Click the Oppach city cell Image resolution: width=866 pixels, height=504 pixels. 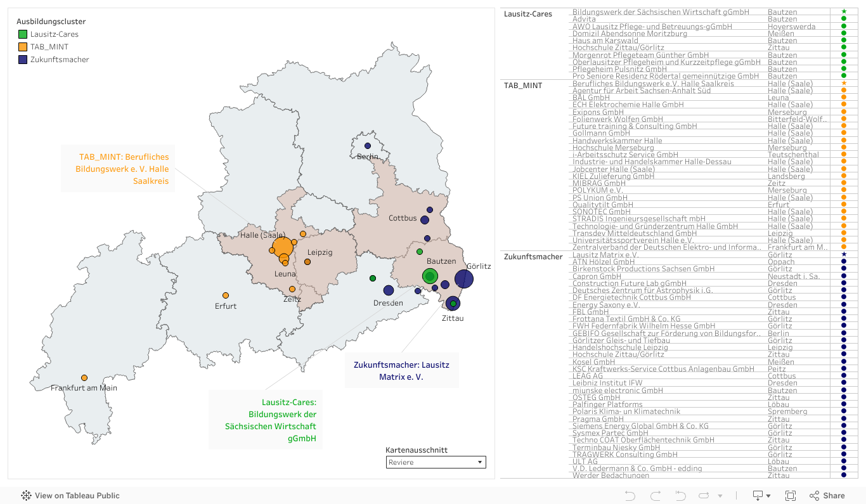[x=781, y=261]
